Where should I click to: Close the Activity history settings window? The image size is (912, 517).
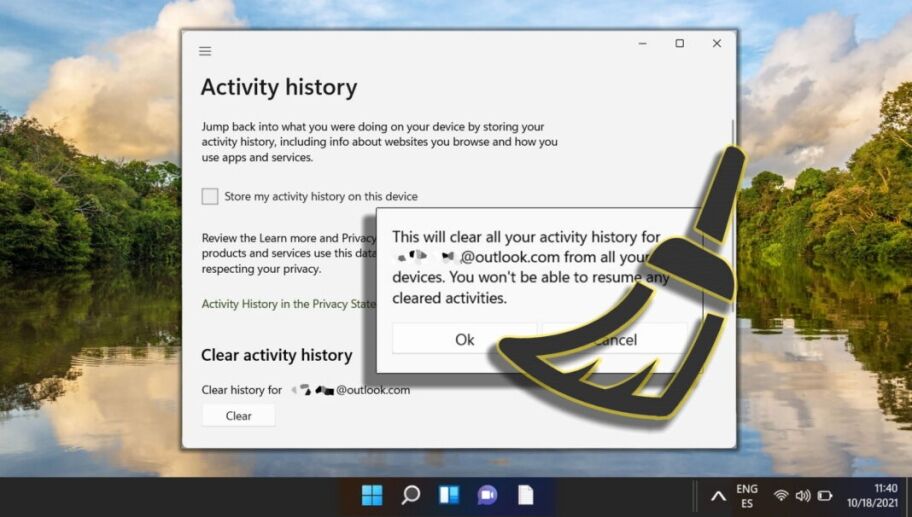[x=717, y=44]
